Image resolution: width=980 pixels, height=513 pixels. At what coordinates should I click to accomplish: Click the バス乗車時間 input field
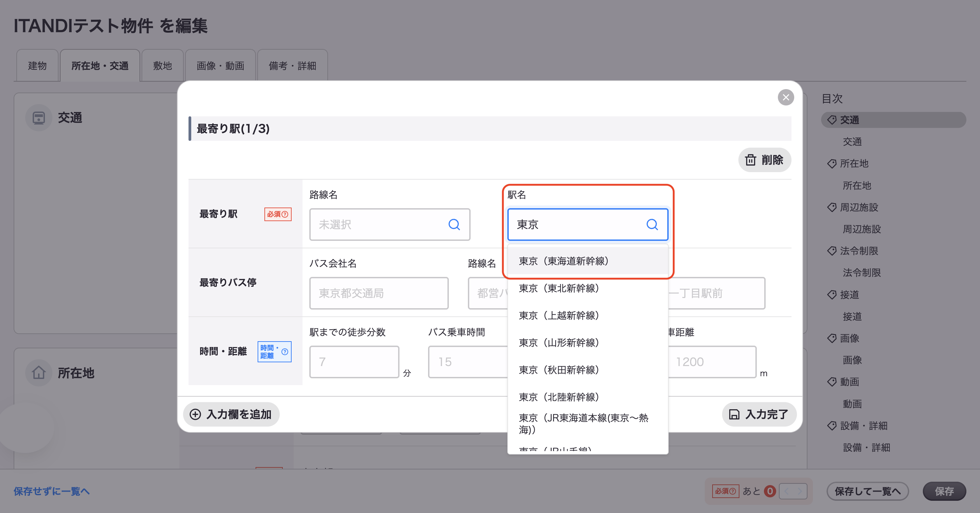(468, 362)
